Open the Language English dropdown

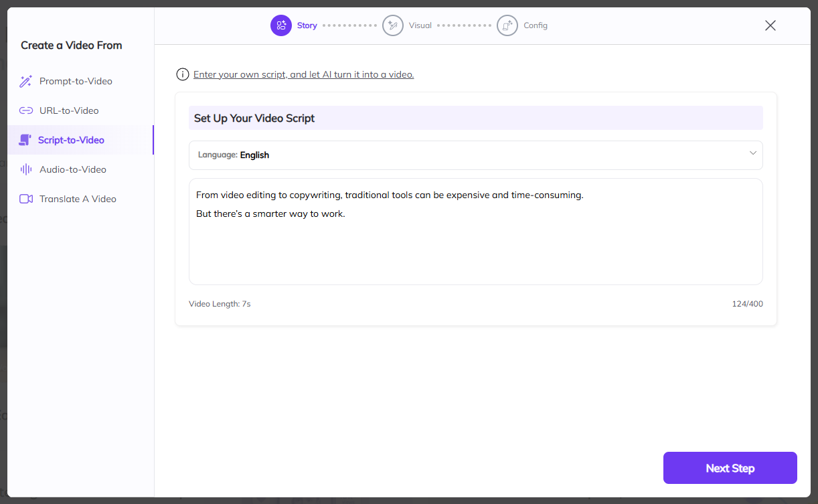(x=475, y=155)
